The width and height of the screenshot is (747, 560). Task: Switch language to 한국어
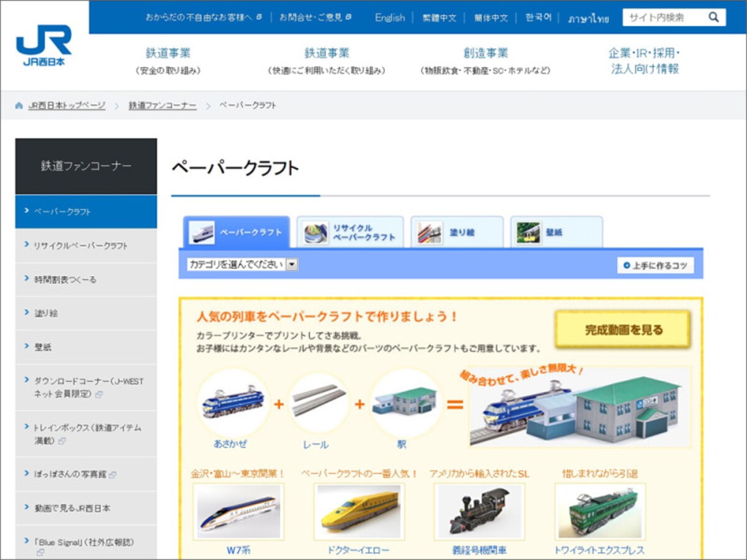click(x=538, y=17)
